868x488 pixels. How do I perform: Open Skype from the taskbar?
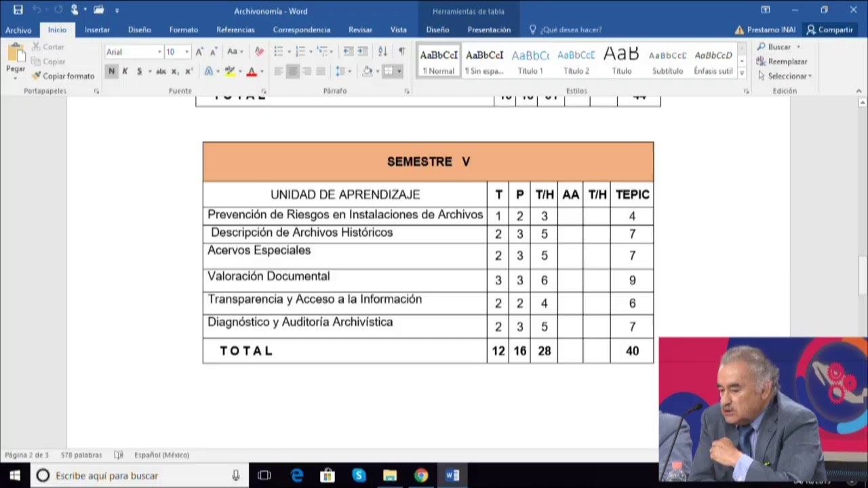359,476
